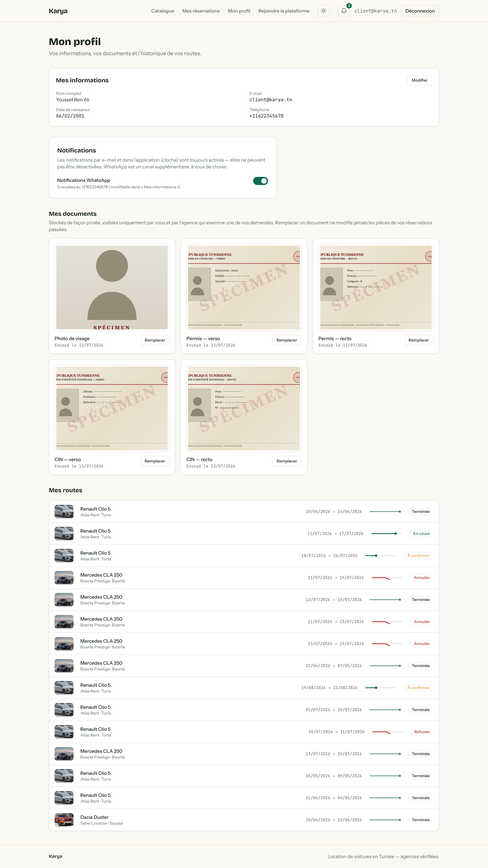Click Sahel Location · Sousse agency text

[x=101, y=823]
